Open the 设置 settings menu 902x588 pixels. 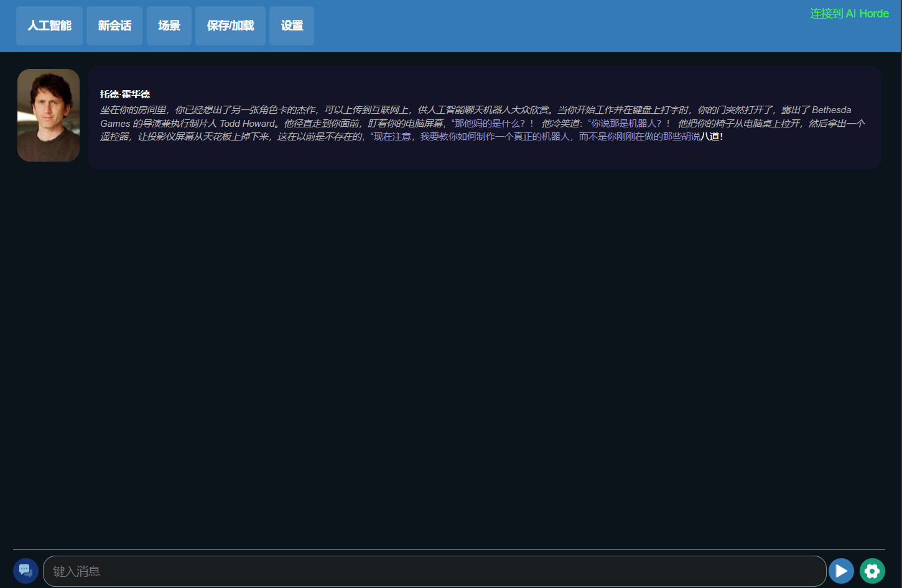coord(292,25)
